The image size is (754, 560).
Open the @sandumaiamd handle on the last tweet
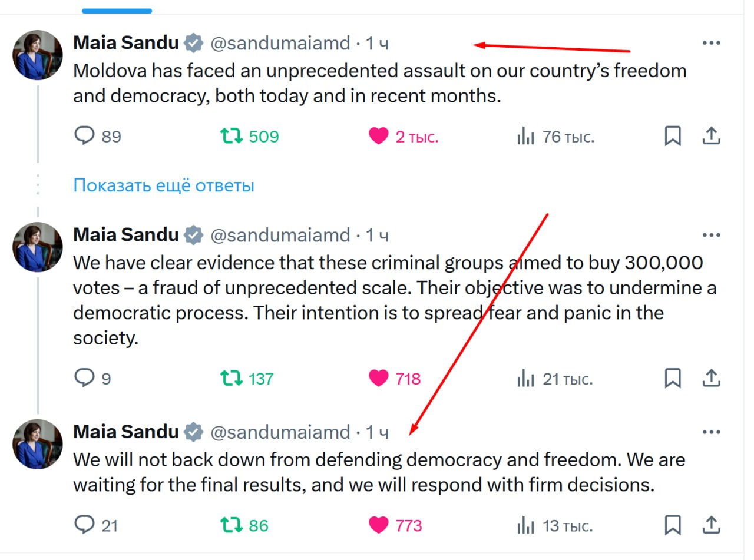[280, 432]
